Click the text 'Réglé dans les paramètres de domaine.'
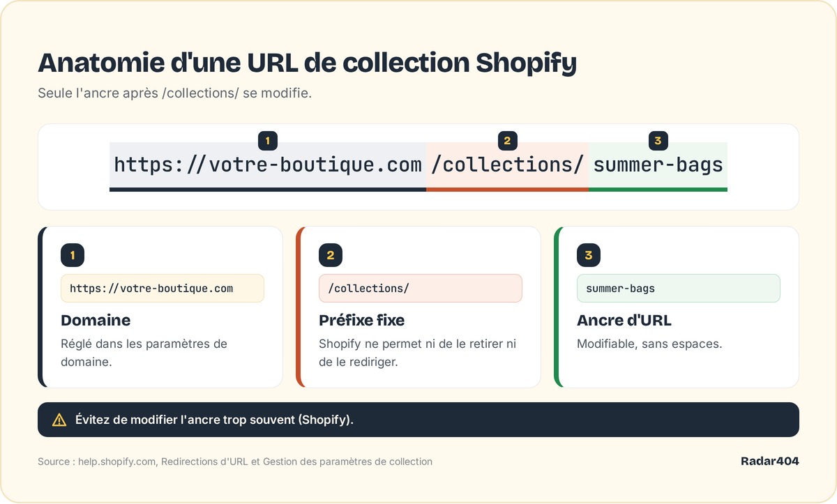The height and width of the screenshot is (504, 837). [144, 353]
